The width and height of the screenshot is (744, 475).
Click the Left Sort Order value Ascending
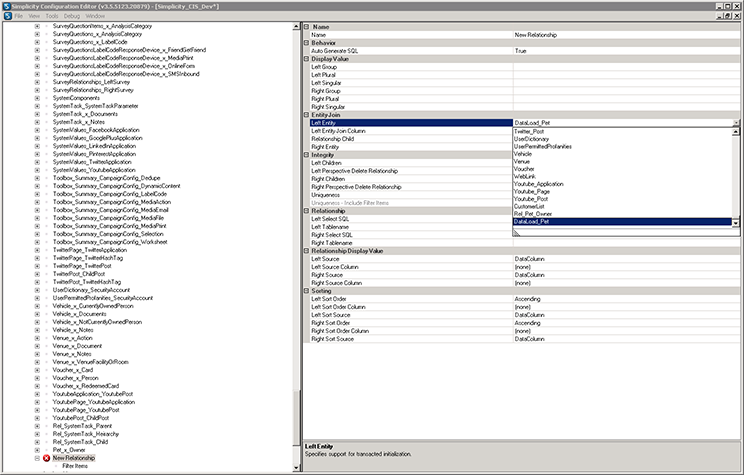[x=626, y=299]
